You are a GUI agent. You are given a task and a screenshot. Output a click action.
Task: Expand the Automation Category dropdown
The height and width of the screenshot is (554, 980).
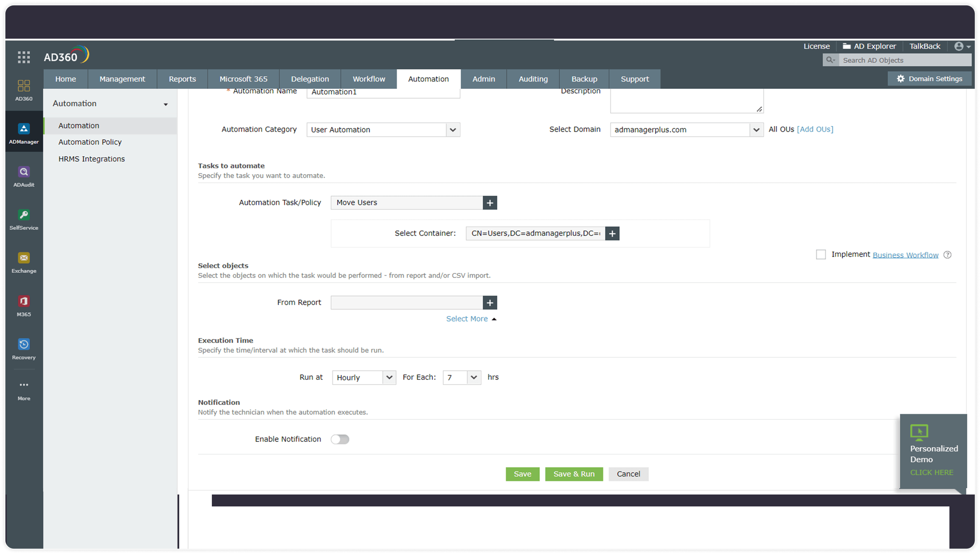[x=453, y=130]
